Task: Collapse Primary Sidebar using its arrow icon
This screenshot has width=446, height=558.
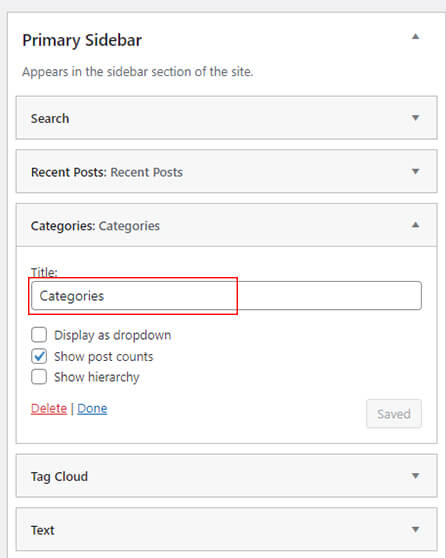Action: point(415,37)
